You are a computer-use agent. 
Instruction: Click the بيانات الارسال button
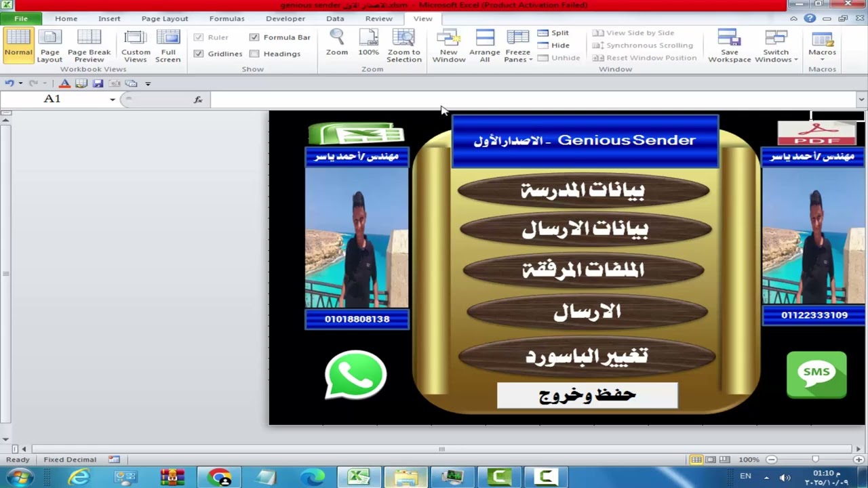(x=585, y=229)
